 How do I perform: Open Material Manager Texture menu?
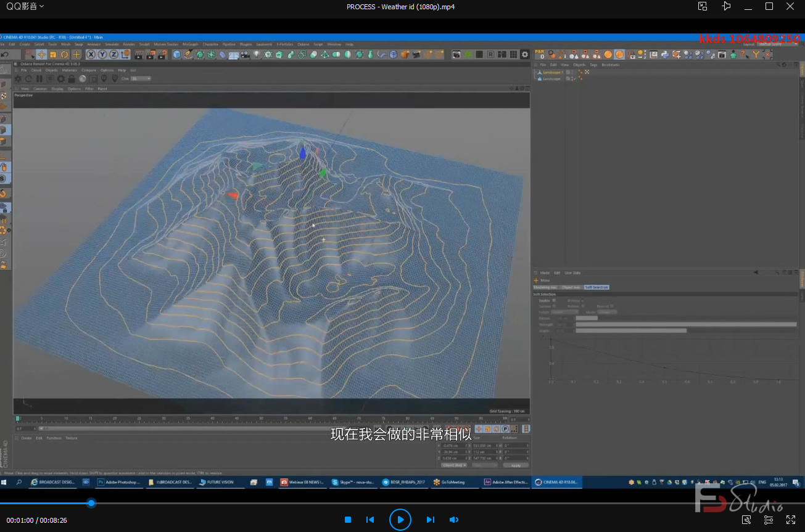pyautogui.click(x=71, y=438)
